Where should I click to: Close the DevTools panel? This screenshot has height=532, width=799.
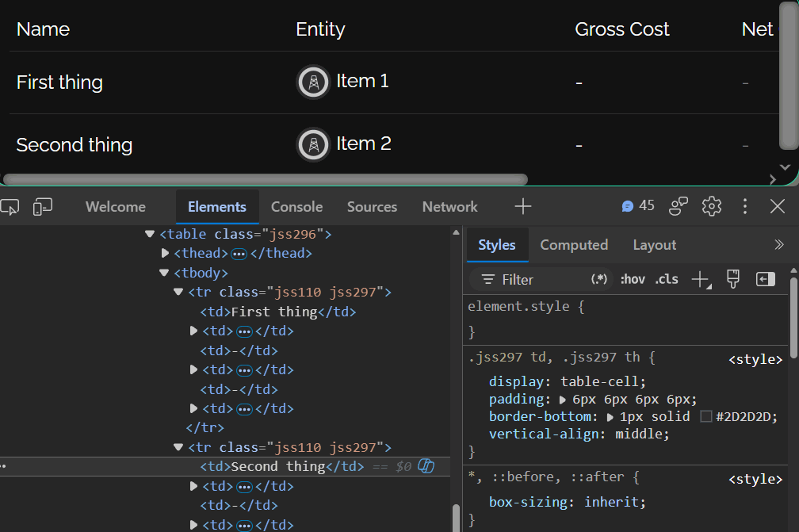(x=778, y=206)
